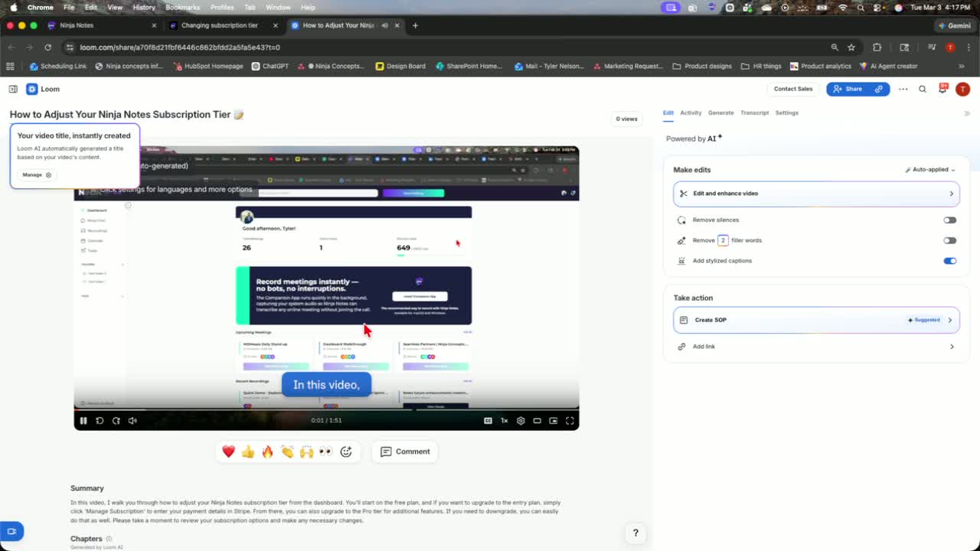Viewport: 980px width, 551px height.
Task: Bookmark this page with the star icon
Action: click(x=851, y=47)
